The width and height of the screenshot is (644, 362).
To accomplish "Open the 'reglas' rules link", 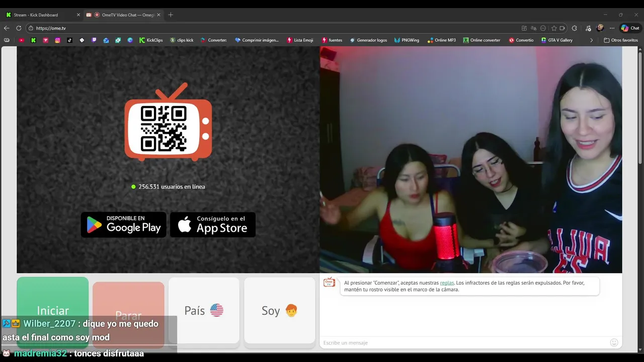I will click(447, 283).
